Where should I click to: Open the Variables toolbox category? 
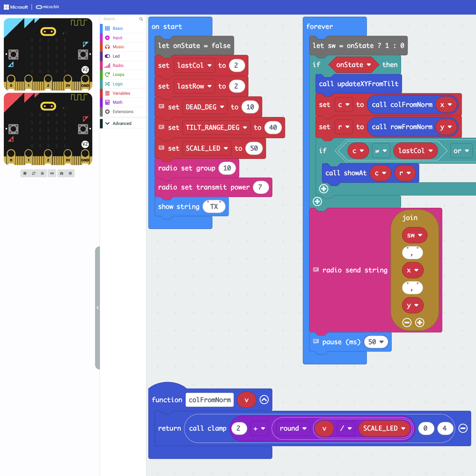point(121,93)
